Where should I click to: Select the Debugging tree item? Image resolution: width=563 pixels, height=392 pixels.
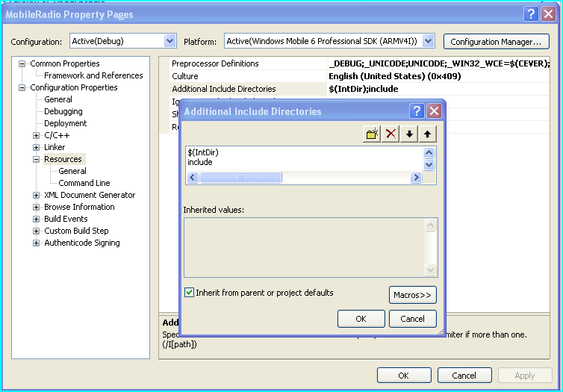tap(63, 111)
